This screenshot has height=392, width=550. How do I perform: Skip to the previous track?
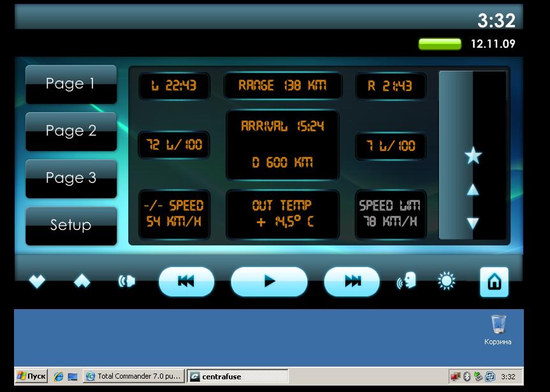click(186, 282)
